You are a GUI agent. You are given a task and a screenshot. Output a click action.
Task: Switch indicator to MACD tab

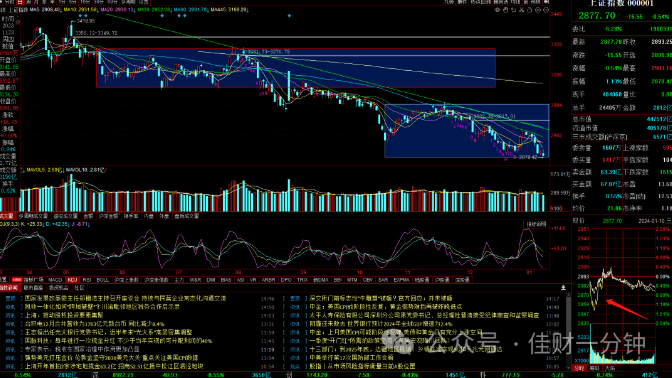pyautogui.click(x=55, y=280)
